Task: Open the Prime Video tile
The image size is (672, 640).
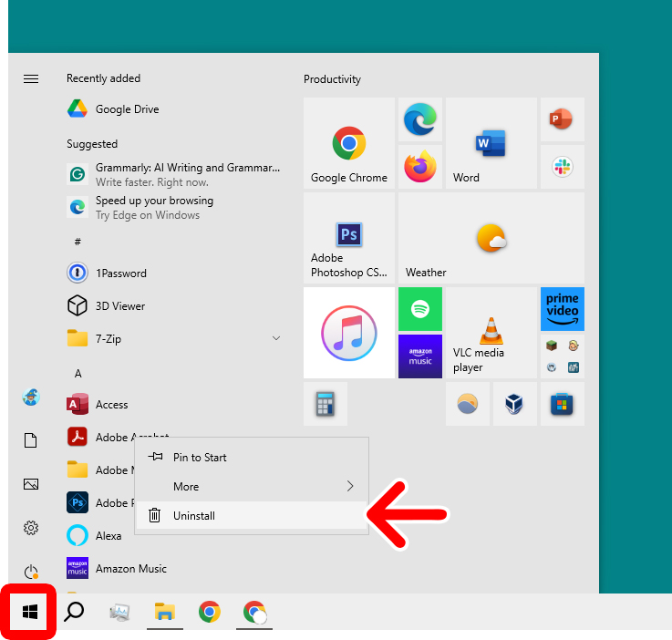Action: click(563, 309)
